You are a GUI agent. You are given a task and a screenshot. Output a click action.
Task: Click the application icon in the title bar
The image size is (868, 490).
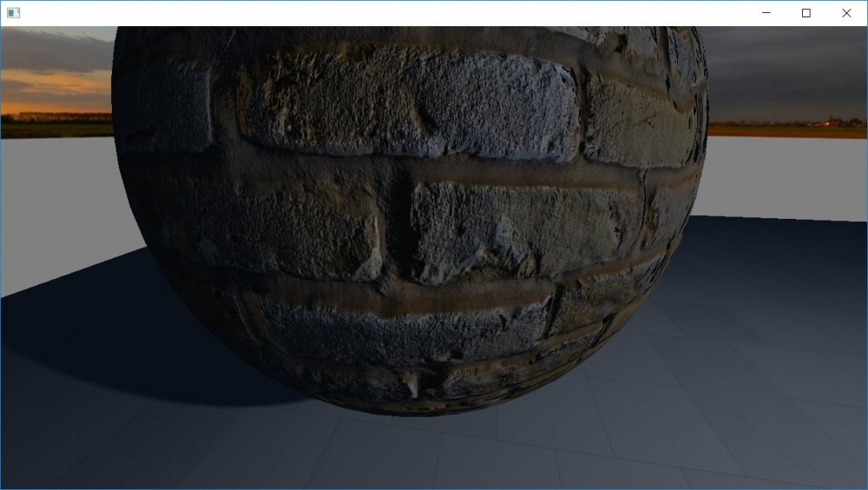(13, 13)
